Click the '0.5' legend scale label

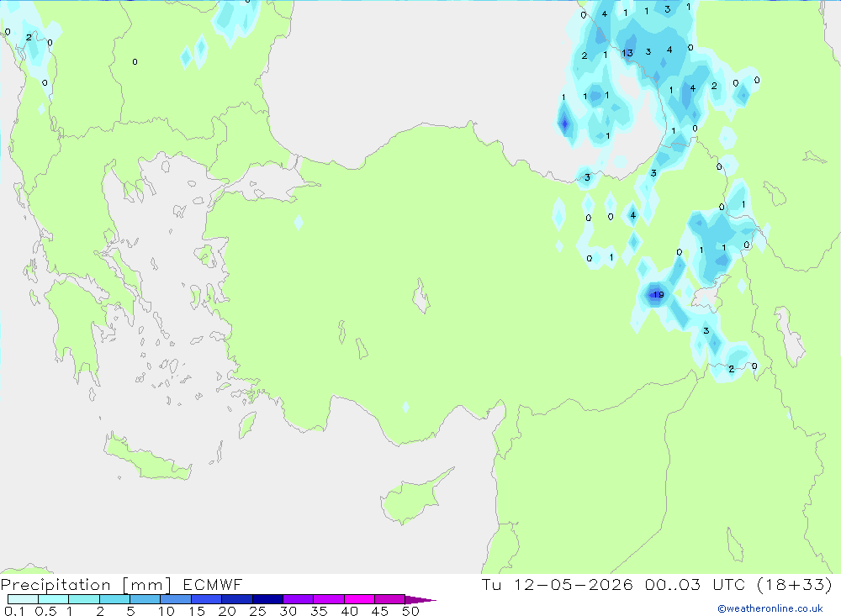pyautogui.click(x=45, y=611)
